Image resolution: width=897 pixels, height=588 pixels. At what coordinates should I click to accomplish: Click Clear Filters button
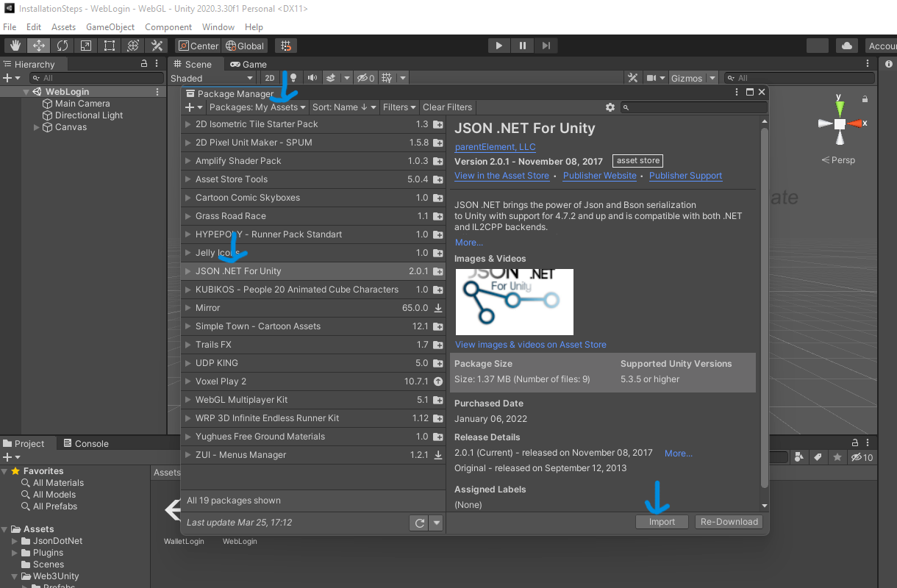click(x=447, y=107)
